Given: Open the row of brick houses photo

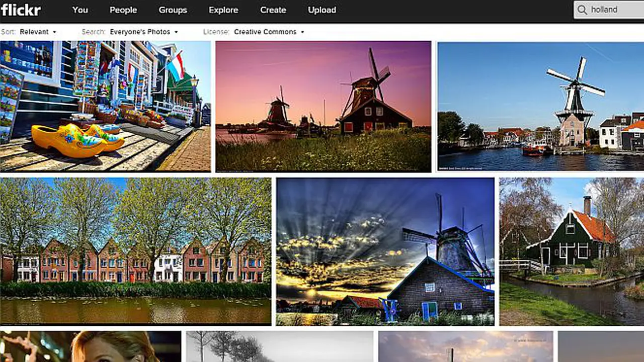Looking at the screenshot, I should click(x=135, y=251).
